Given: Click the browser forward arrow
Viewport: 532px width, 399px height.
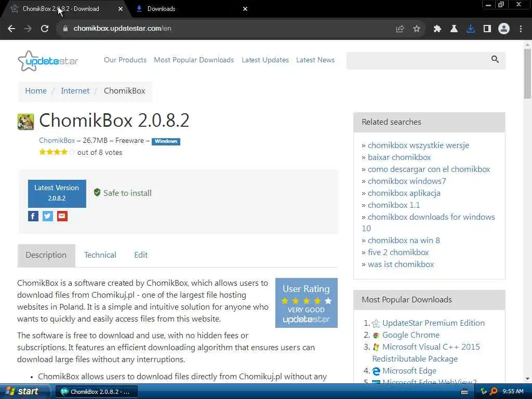Looking at the screenshot, I should (x=28, y=29).
